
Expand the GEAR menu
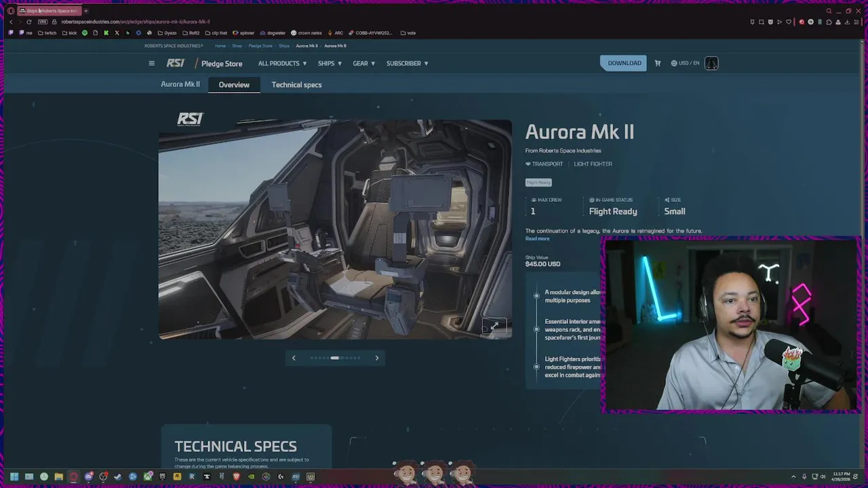(363, 63)
